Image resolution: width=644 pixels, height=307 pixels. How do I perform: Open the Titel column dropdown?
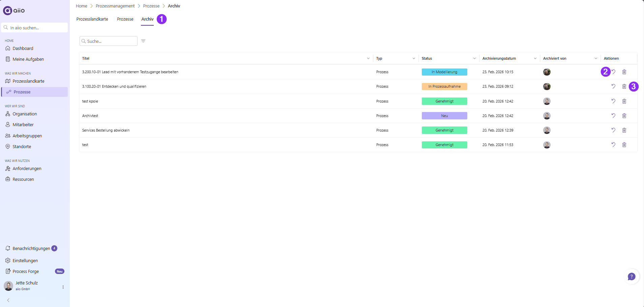point(368,58)
